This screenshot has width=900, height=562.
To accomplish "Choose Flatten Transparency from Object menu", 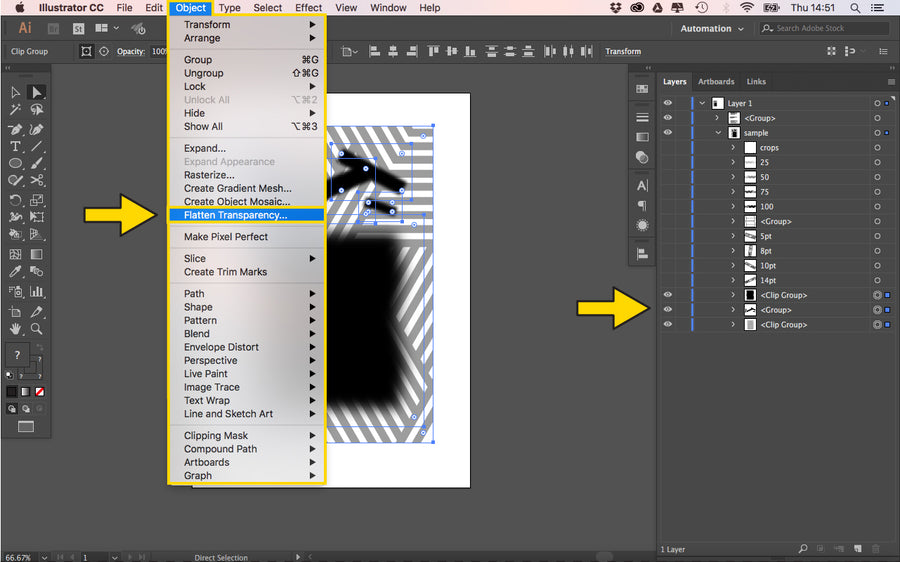I will coord(235,215).
